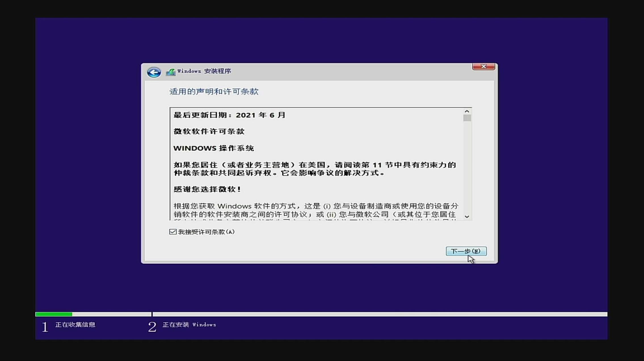Click the 下一步(N) button
This screenshot has width=644, height=361.
(x=466, y=251)
